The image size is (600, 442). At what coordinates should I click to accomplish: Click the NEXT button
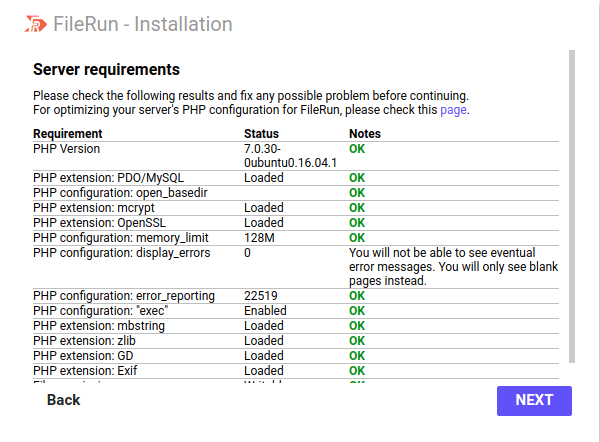[534, 400]
